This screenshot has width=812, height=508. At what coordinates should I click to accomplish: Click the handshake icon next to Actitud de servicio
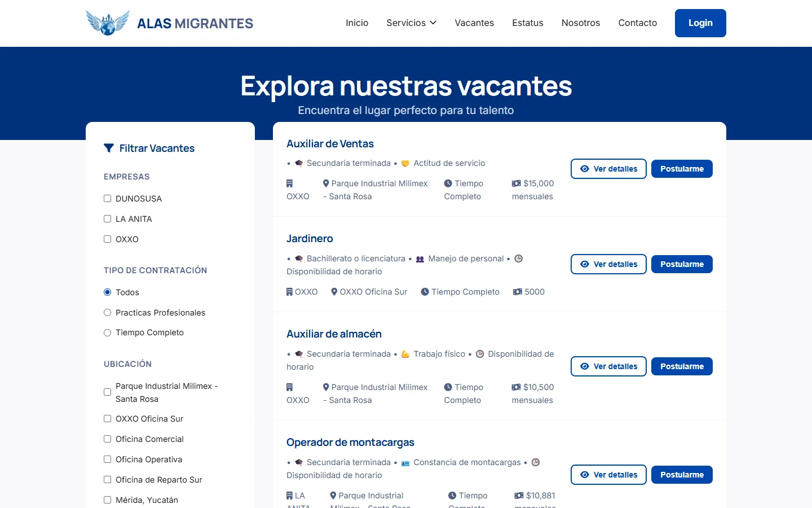click(405, 164)
